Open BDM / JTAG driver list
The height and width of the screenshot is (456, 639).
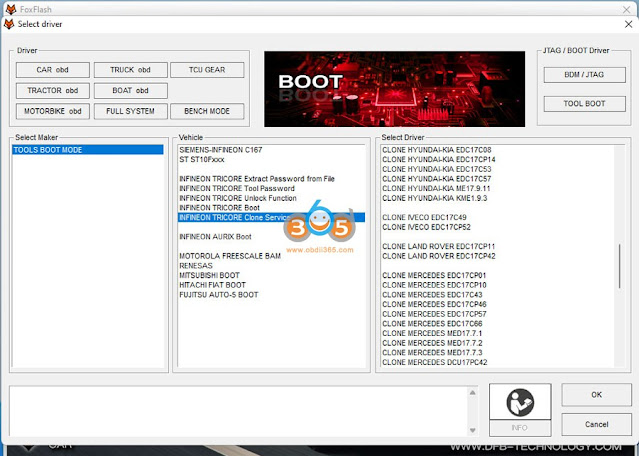pos(584,75)
